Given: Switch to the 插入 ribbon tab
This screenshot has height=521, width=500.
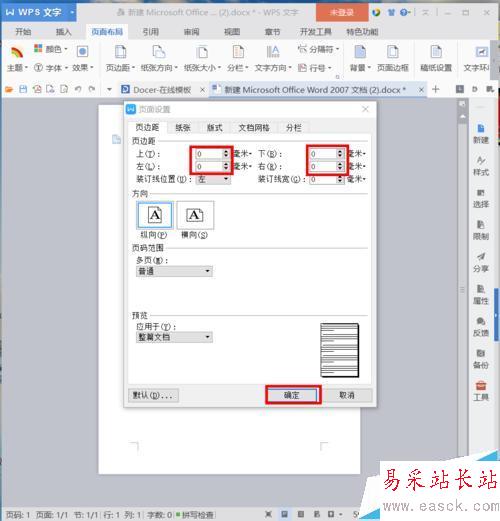Looking at the screenshot, I should (64, 32).
